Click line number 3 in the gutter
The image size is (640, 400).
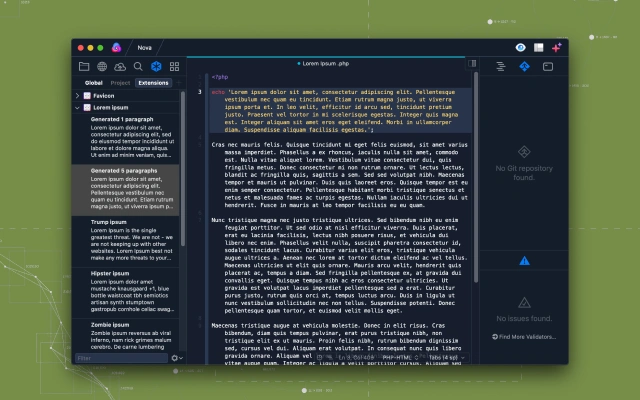point(200,92)
